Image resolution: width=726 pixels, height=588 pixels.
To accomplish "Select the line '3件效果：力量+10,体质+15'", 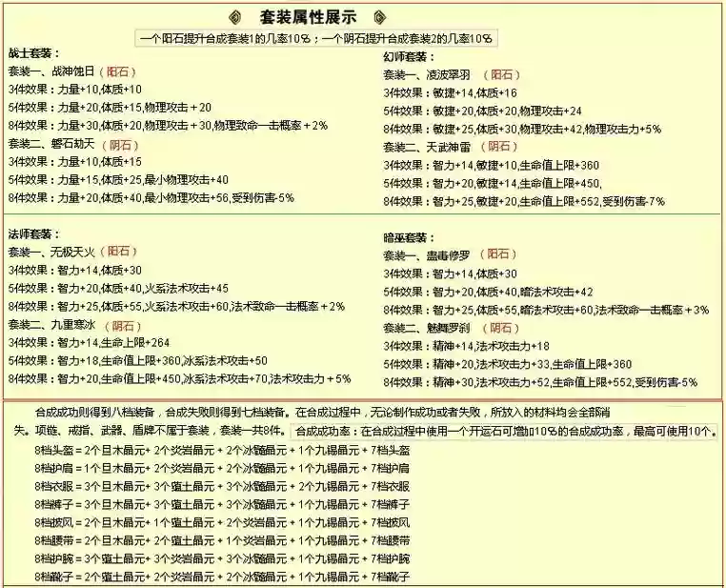I will (74, 162).
